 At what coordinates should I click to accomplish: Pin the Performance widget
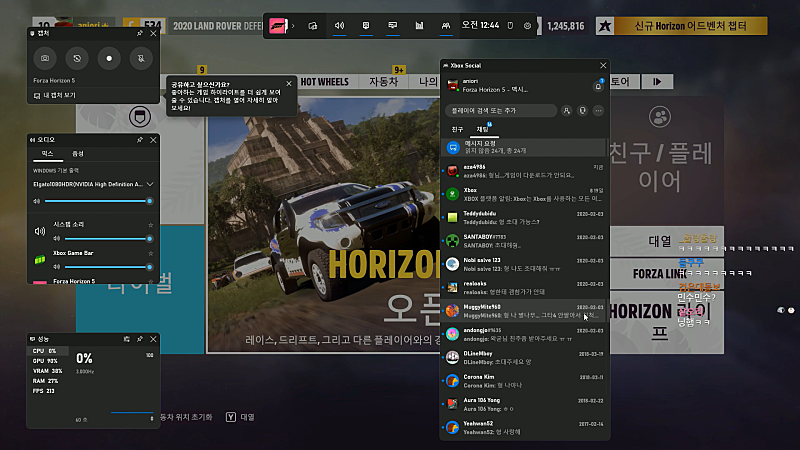click(140, 339)
